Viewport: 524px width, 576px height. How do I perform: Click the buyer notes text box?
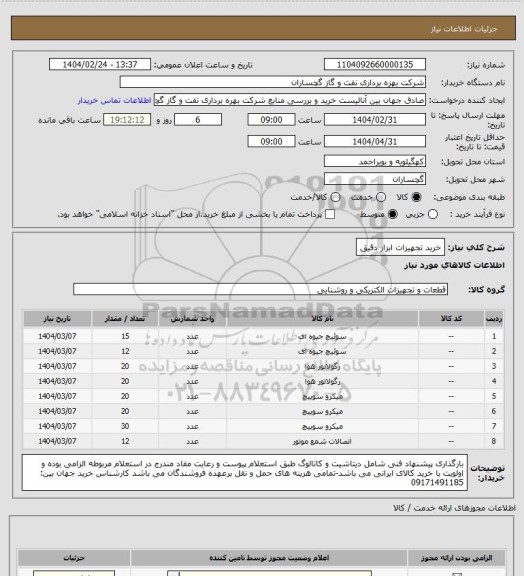[x=245, y=472]
